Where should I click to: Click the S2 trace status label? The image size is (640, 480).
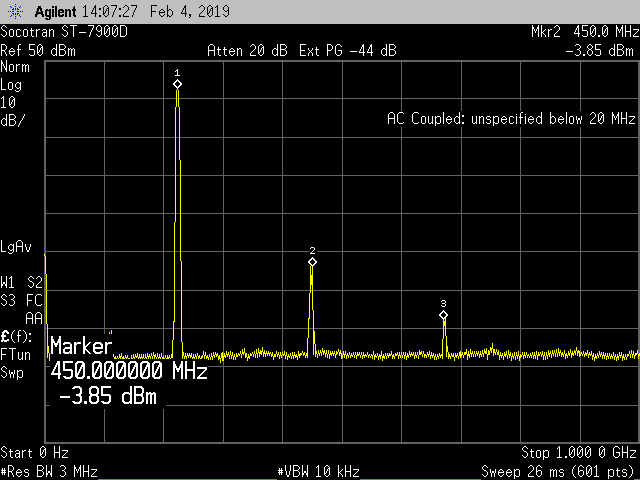(x=35, y=282)
